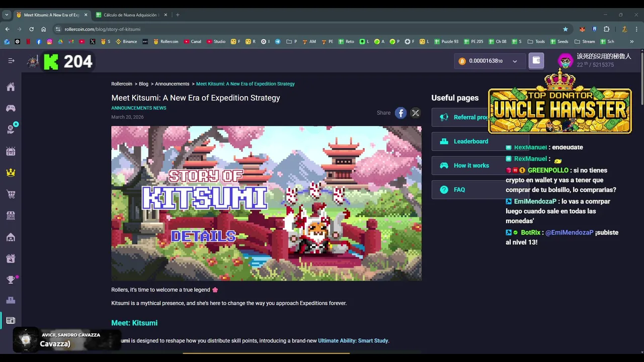The width and height of the screenshot is (644, 362).
Task: Open the PE 205 bookmark
Action: [x=473, y=42]
